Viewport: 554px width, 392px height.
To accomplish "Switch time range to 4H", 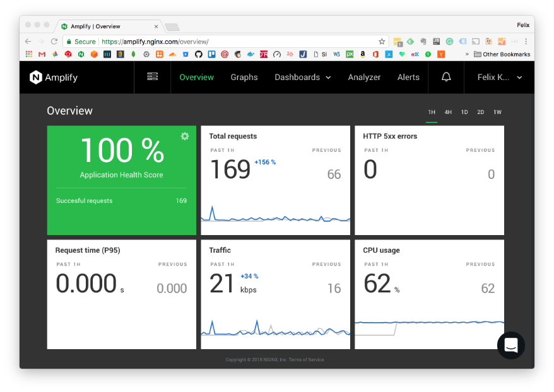I will coord(448,112).
